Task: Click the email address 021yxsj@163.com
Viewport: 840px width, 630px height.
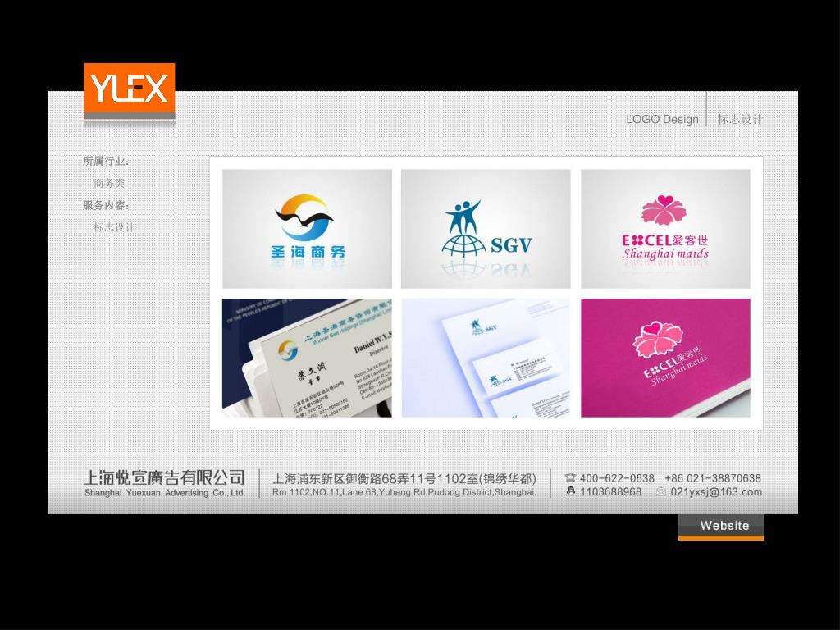Action: coord(716,492)
